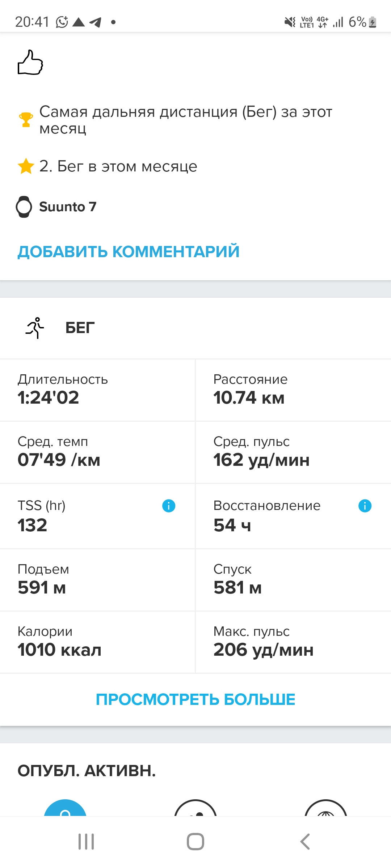This screenshot has width=391, height=868.
Task: Tap the gold trophy achievement icon
Action: tap(26, 120)
